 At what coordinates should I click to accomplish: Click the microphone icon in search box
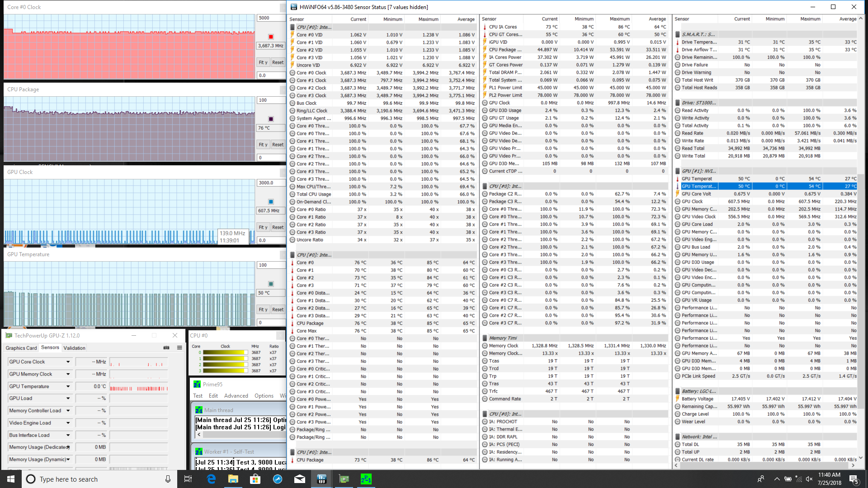(168, 479)
